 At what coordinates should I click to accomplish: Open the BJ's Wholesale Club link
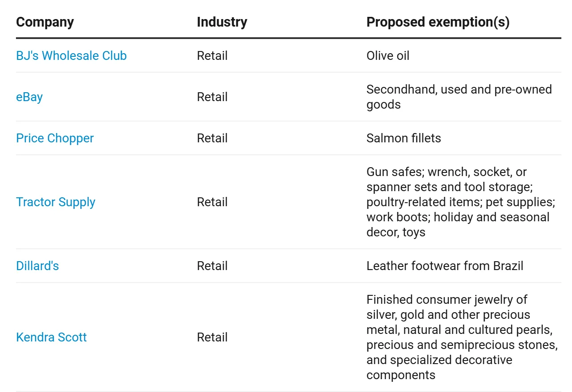coord(71,56)
